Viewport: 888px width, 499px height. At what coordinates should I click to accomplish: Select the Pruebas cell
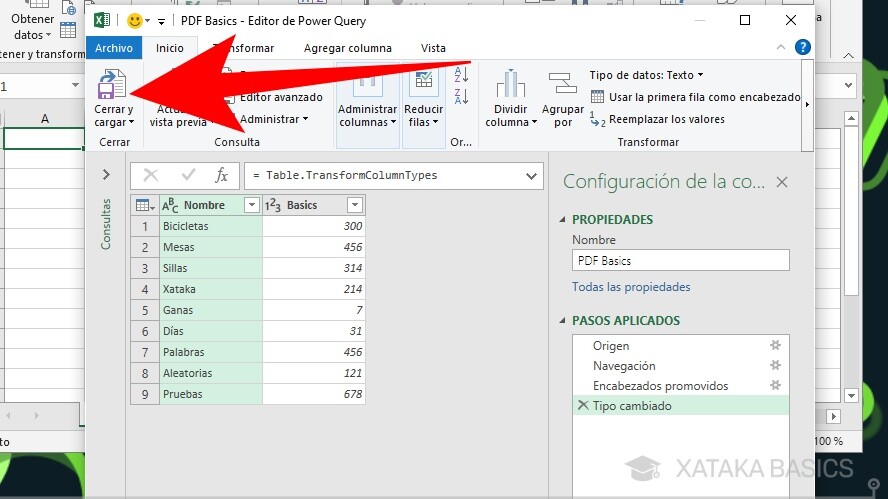click(x=210, y=394)
